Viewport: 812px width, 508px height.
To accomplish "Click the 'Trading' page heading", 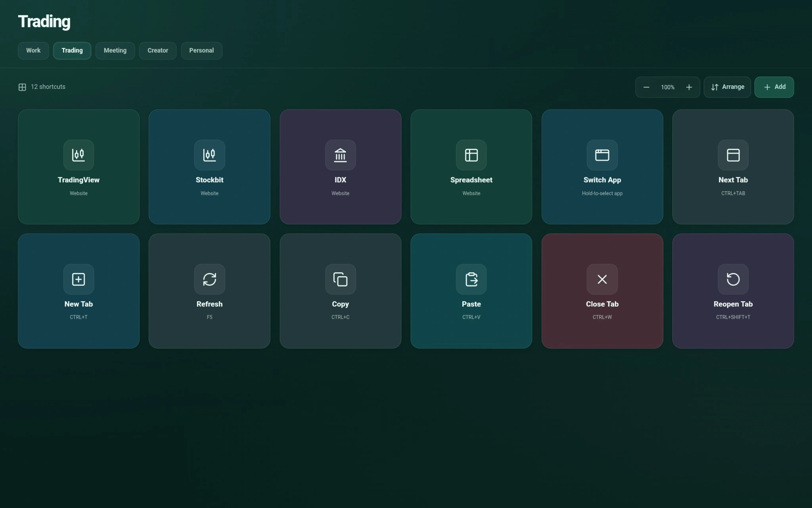I will tap(44, 22).
